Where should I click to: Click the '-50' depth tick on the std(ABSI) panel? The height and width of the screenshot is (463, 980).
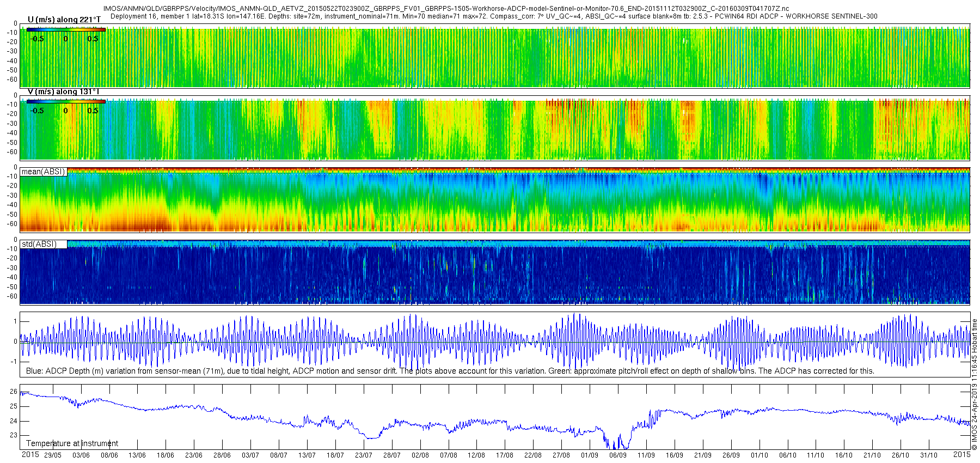[x=12, y=287]
